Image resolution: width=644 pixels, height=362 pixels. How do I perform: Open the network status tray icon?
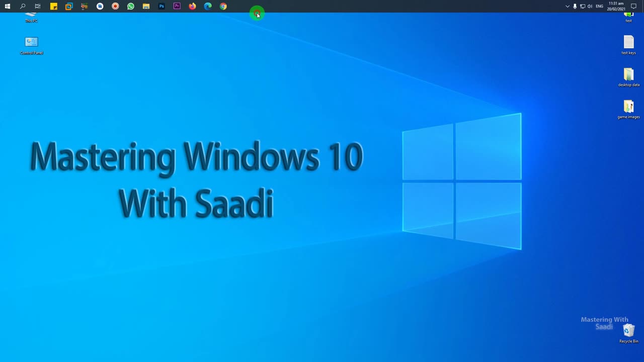coord(583,6)
